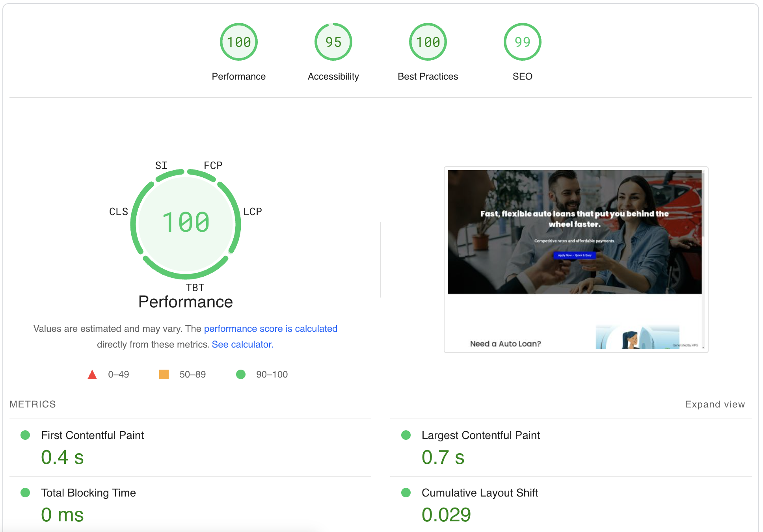Click the Total Blocking Time metric title
The height and width of the screenshot is (532, 763).
[x=89, y=493]
